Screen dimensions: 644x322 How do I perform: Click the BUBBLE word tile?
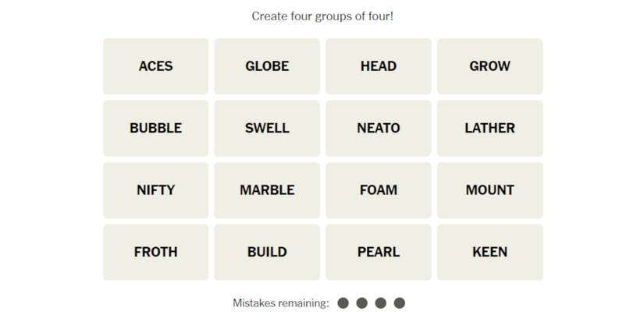(155, 128)
